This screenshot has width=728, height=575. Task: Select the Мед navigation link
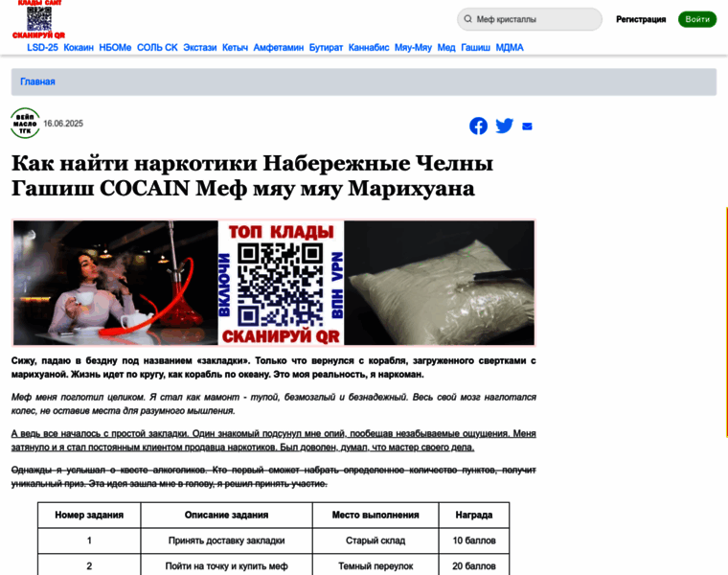click(446, 47)
